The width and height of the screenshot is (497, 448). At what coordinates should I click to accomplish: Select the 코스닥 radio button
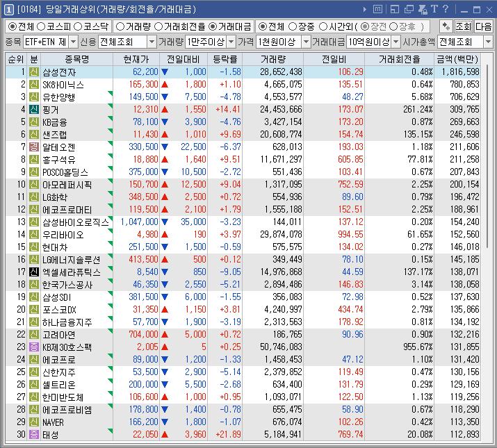coord(78,26)
